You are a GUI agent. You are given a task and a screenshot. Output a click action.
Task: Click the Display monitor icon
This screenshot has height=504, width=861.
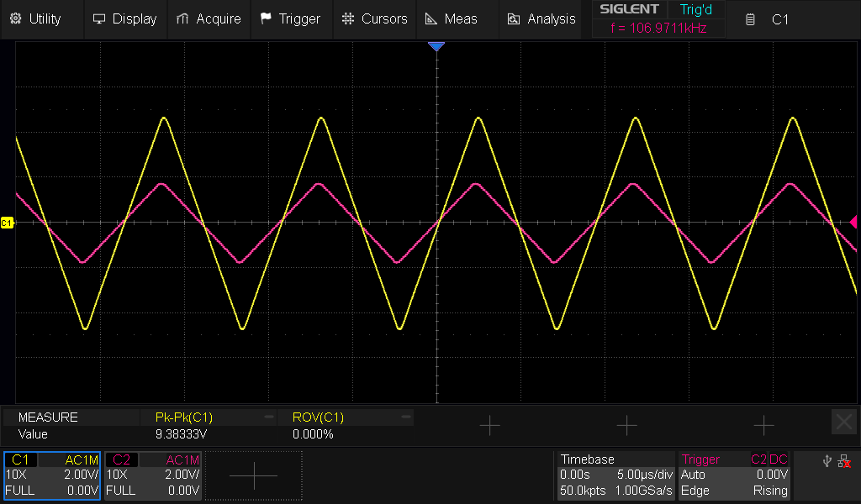click(x=99, y=18)
